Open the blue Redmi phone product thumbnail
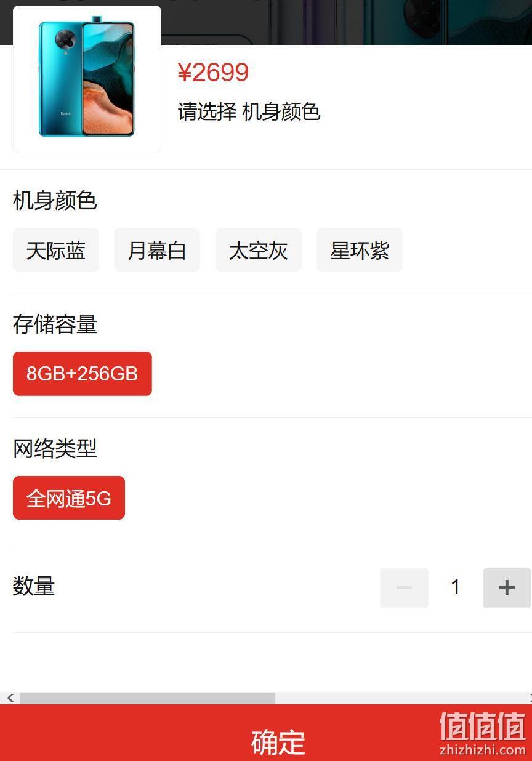 (87, 79)
